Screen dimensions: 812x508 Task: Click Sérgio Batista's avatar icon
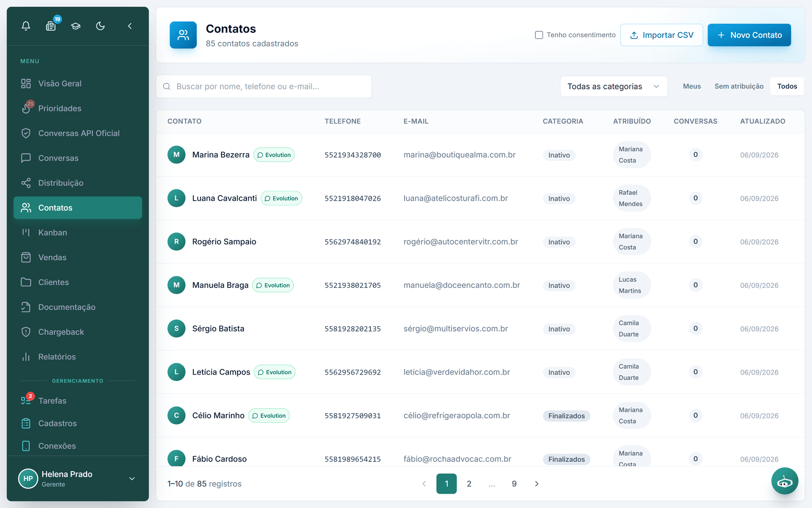pyautogui.click(x=176, y=329)
